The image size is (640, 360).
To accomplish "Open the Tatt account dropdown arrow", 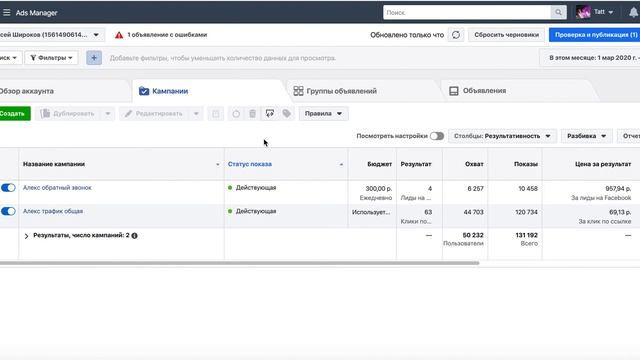I will (611, 13).
